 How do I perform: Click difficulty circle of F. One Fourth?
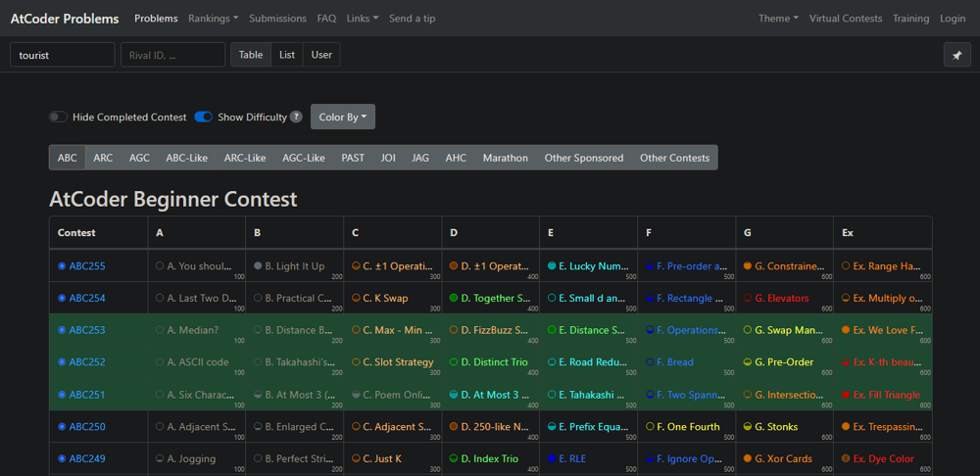(650, 427)
